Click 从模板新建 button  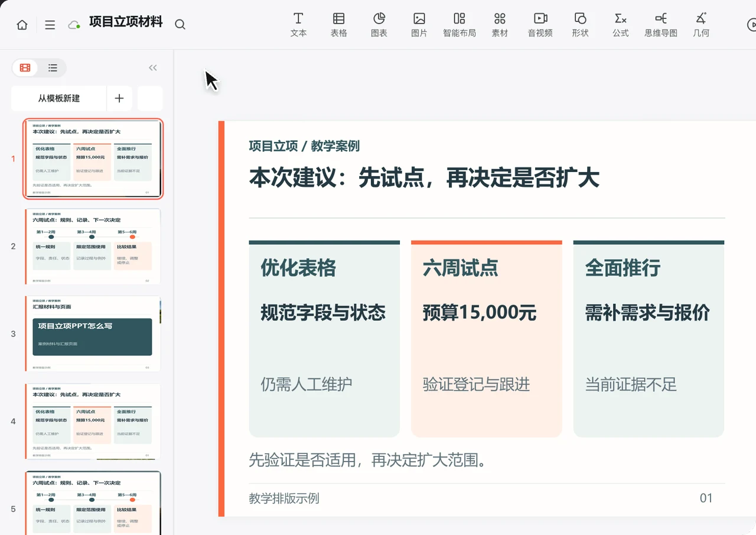(59, 99)
